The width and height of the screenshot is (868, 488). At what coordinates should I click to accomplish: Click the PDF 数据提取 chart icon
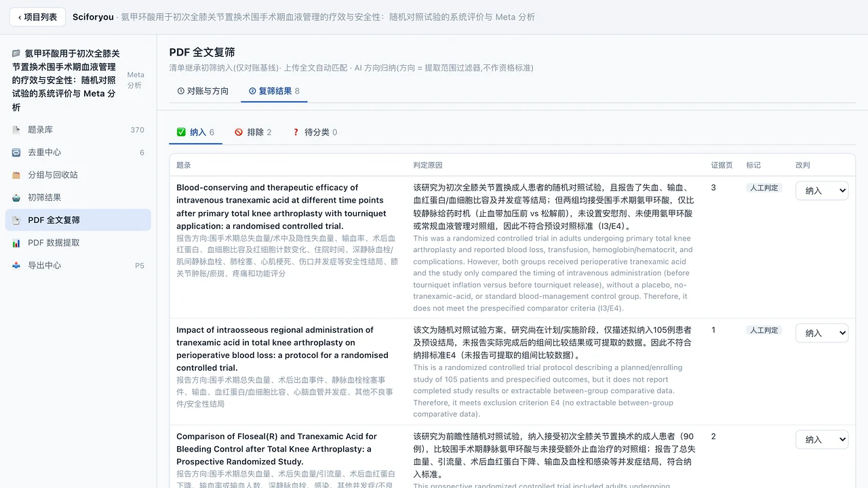point(16,243)
